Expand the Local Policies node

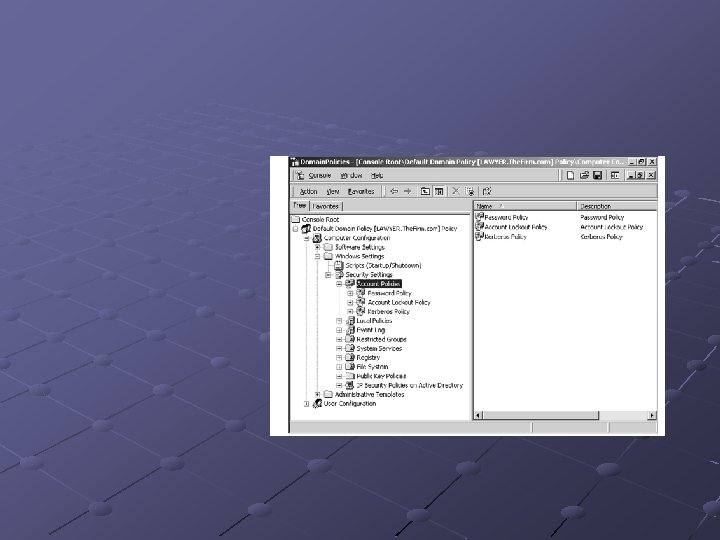point(339,321)
